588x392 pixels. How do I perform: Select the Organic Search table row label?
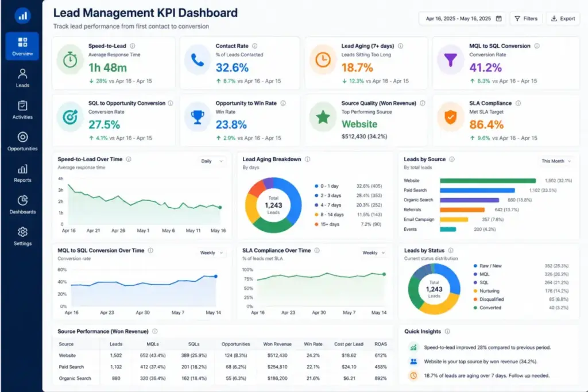tap(75, 378)
